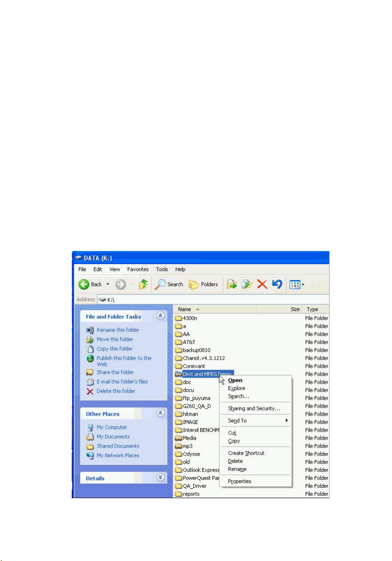Open My Computer from Other Places
Screen dimensions: 392x561
point(112,427)
